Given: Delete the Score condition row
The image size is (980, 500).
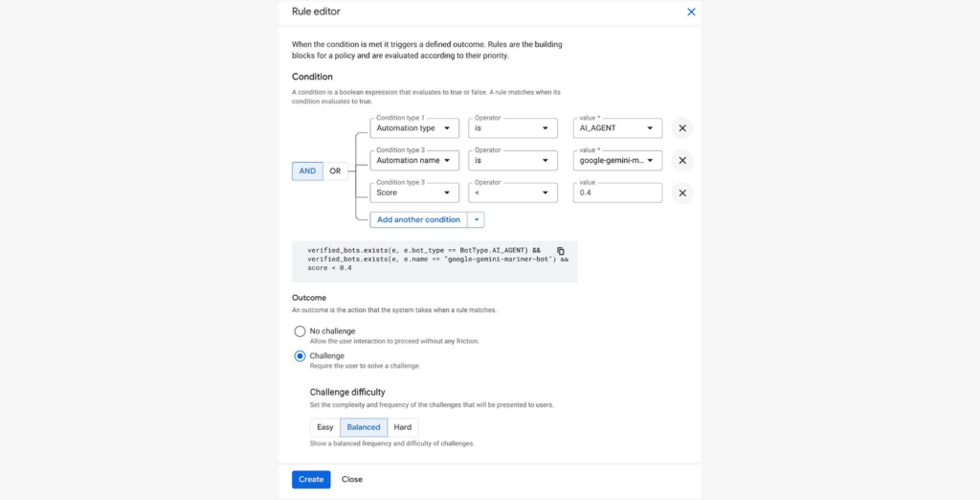Looking at the screenshot, I should pos(682,193).
